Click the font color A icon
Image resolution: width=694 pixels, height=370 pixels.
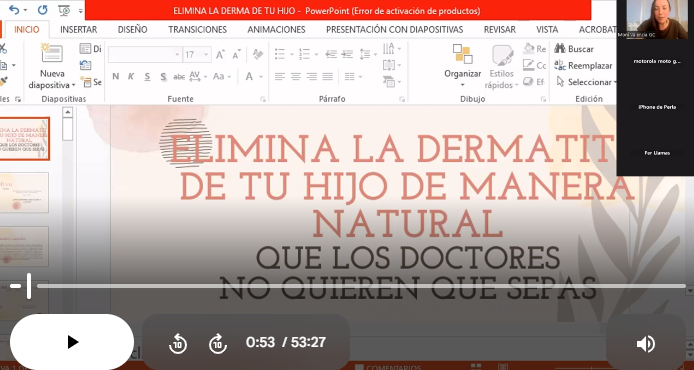point(249,76)
